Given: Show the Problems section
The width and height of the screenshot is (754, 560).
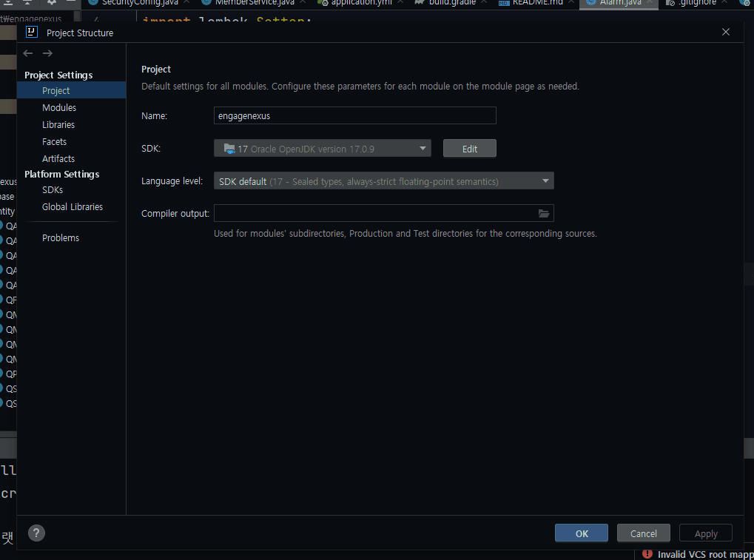Looking at the screenshot, I should [61, 238].
